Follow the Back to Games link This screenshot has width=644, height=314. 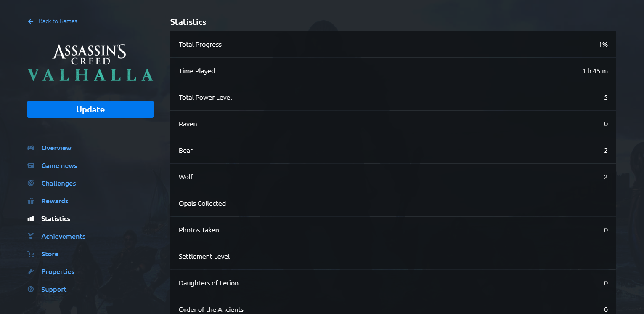click(58, 21)
